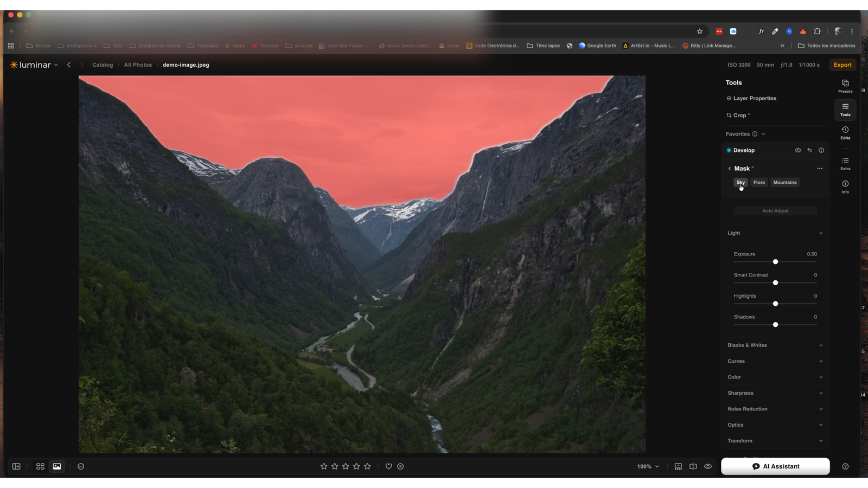Image resolution: width=868 pixels, height=488 pixels.
Task: Expand the Favorites chevron
Action: coord(763,134)
